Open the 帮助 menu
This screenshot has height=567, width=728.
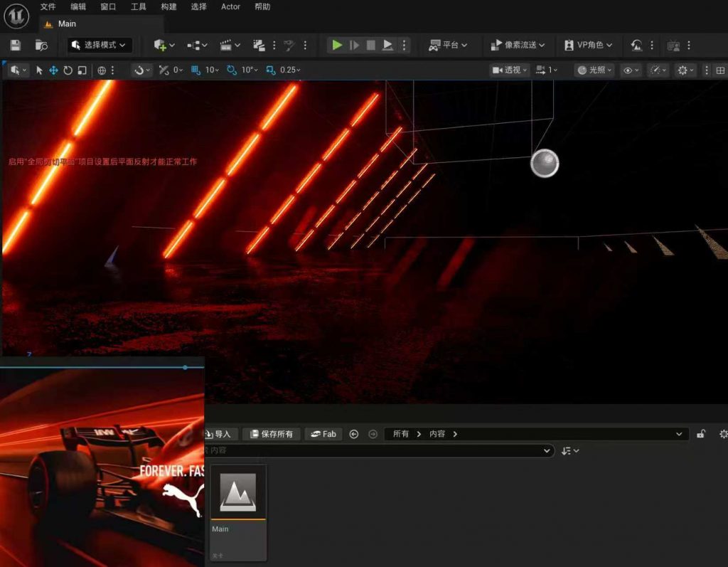click(262, 6)
